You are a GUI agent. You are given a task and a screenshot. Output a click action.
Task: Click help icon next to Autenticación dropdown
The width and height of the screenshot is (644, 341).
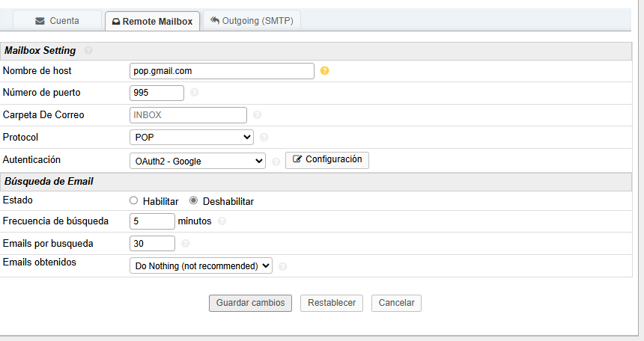[x=276, y=161]
